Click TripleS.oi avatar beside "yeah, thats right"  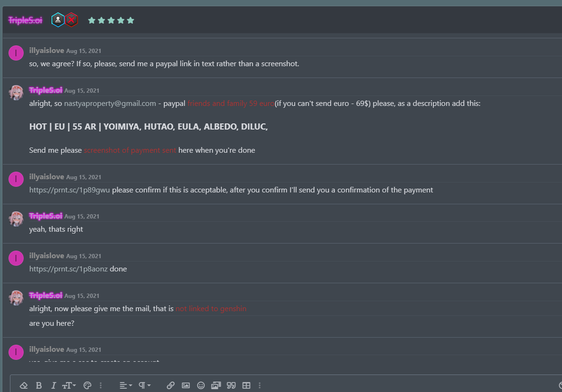[16, 218]
